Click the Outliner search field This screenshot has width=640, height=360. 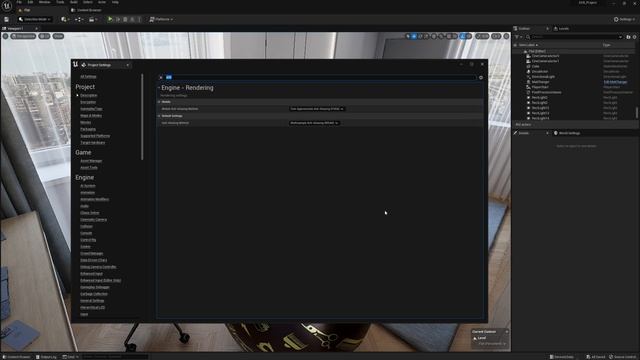pyautogui.click(x=574, y=37)
